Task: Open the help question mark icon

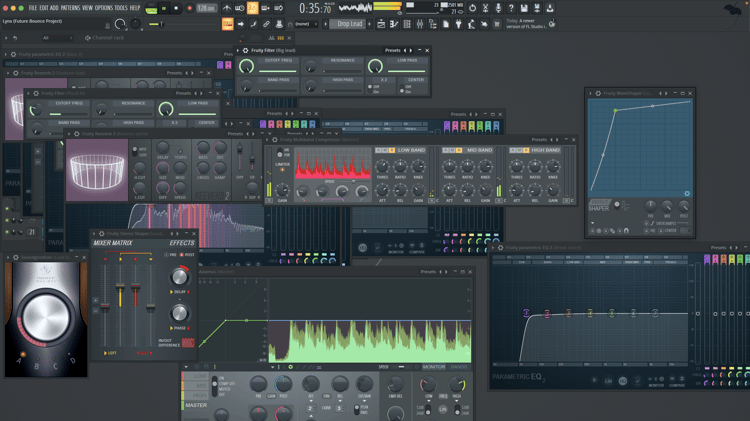Action: 511,8
